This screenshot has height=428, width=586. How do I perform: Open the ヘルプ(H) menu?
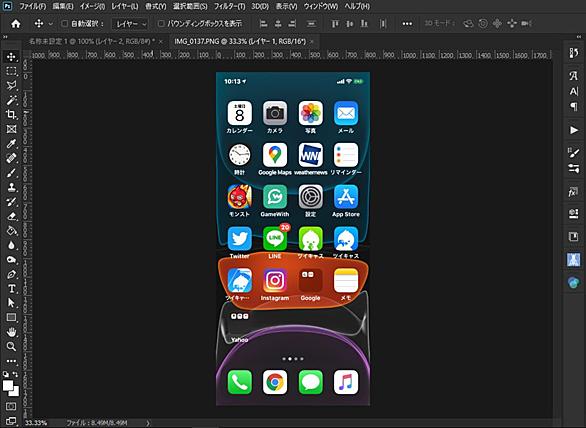click(357, 6)
